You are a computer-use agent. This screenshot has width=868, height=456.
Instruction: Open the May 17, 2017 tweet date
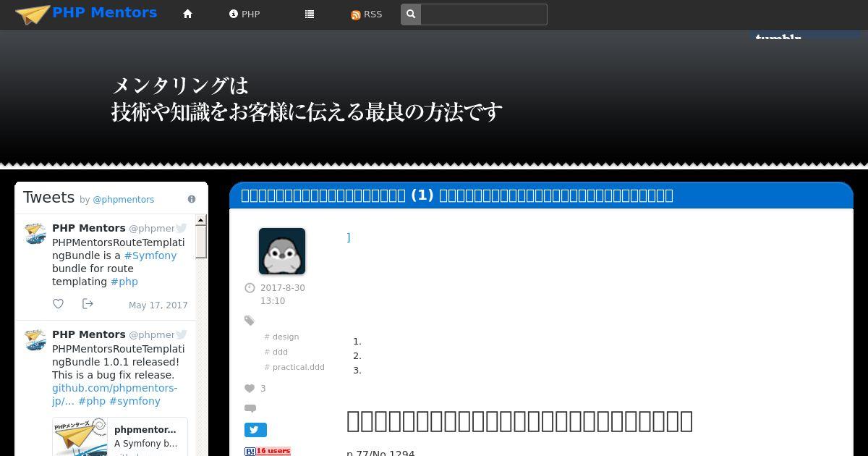pos(158,305)
